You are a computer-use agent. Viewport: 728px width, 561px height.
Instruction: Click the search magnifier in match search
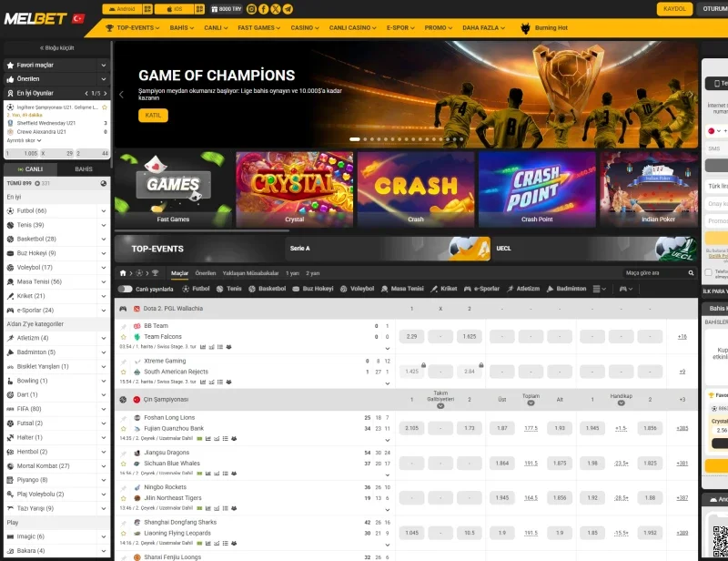pos(691,273)
